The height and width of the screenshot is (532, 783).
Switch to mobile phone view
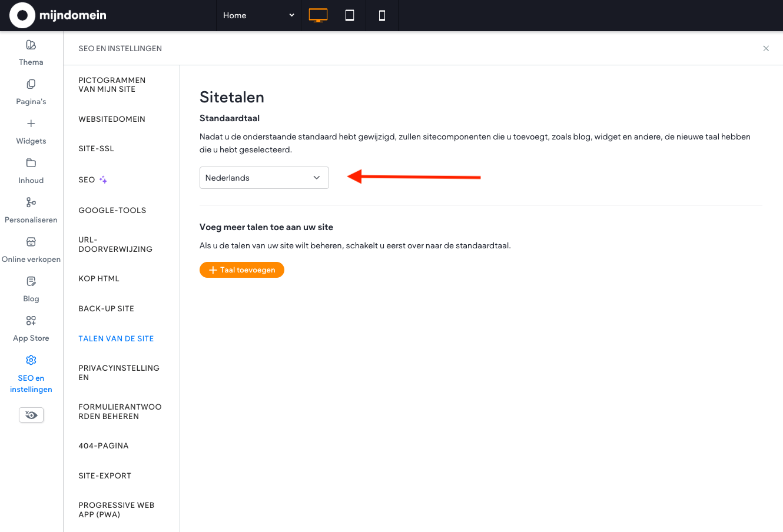tap(382, 15)
